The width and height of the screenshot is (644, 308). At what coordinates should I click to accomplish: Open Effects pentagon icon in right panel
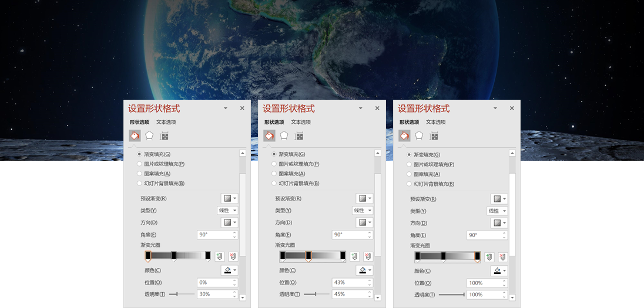tap(419, 136)
